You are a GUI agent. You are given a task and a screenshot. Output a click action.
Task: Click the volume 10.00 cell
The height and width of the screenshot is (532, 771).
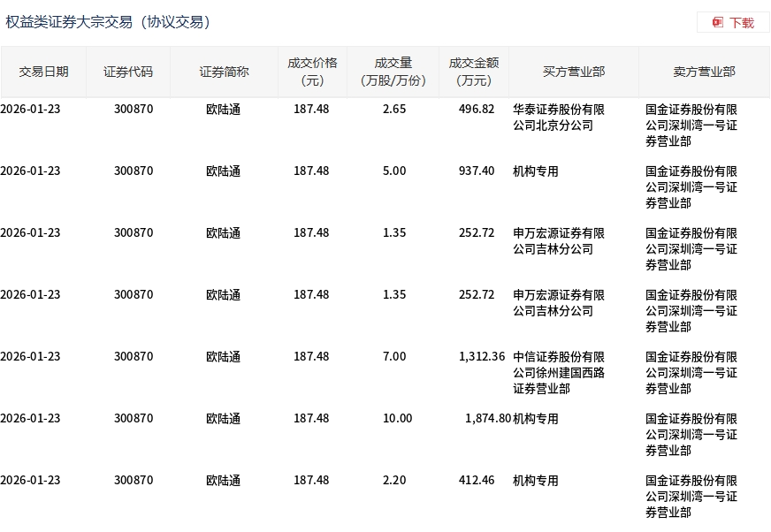pos(397,418)
